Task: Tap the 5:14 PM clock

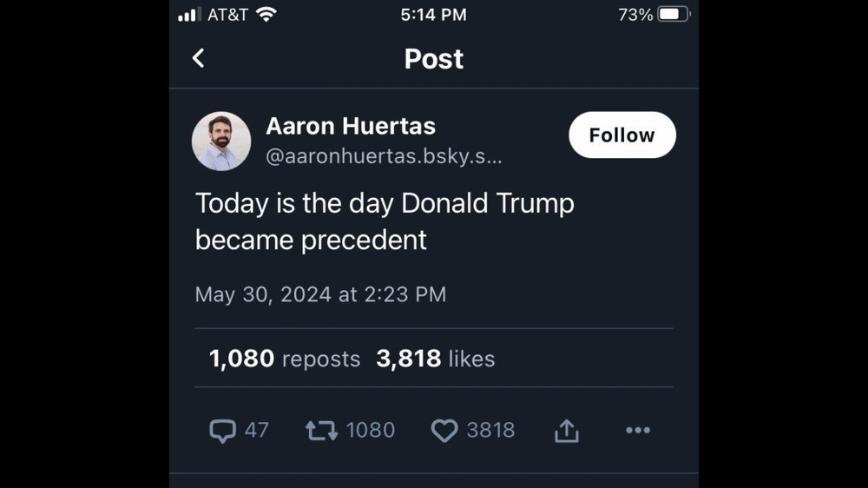Action: tap(434, 15)
